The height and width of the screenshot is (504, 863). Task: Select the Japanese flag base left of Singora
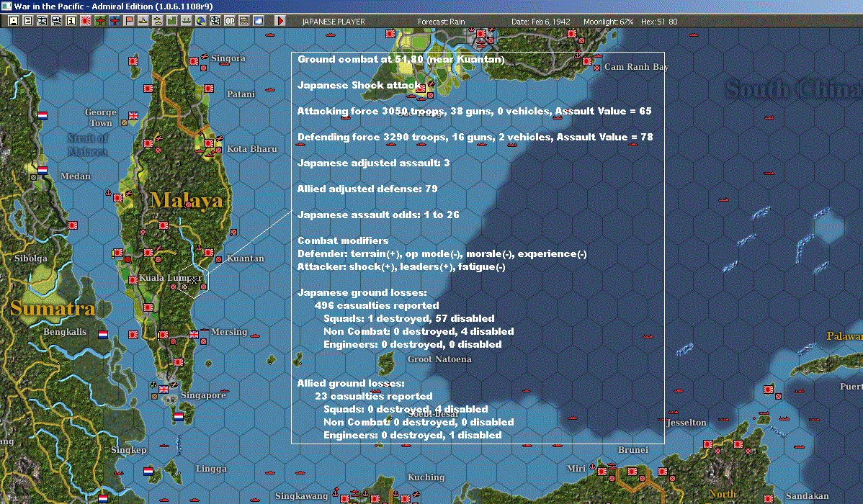tap(194, 61)
